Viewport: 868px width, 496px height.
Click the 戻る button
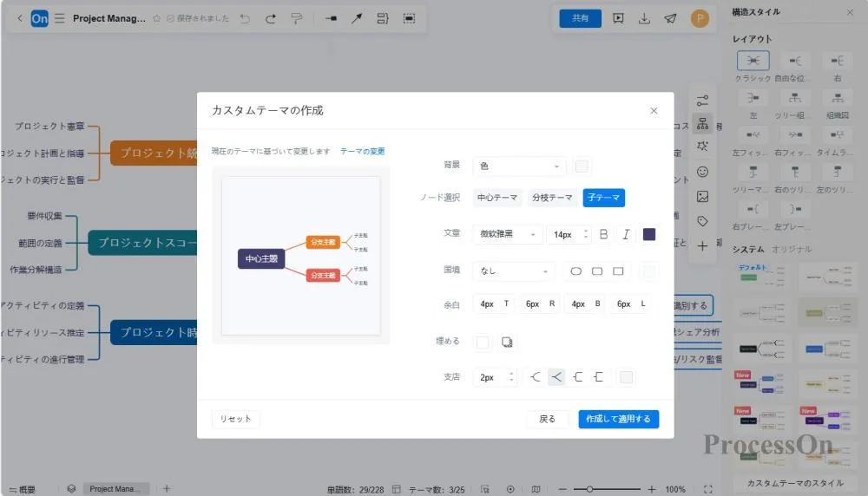tap(547, 419)
